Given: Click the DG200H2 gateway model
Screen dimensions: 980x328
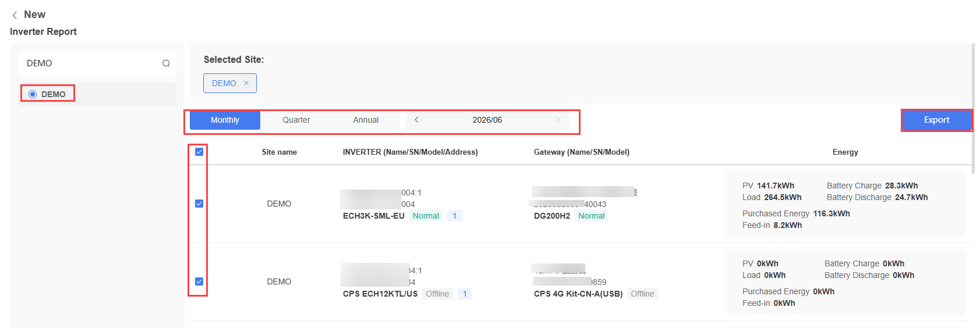Looking at the screenshot, I should (x=552, y=216).
